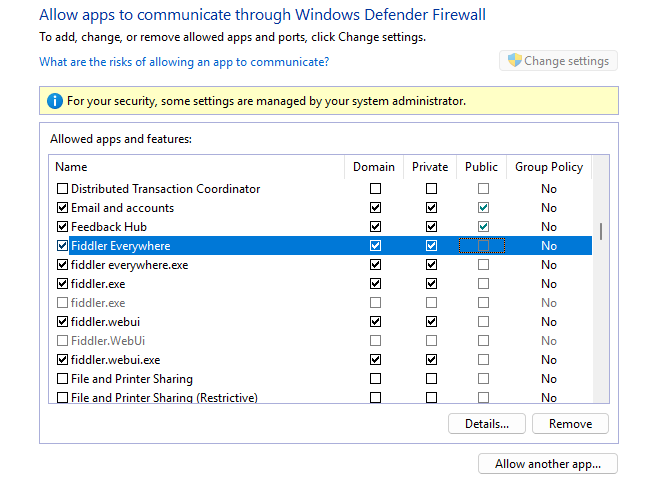Click the Remove button
The width and height of the screenshot is (647, 502).
(570, 424)
